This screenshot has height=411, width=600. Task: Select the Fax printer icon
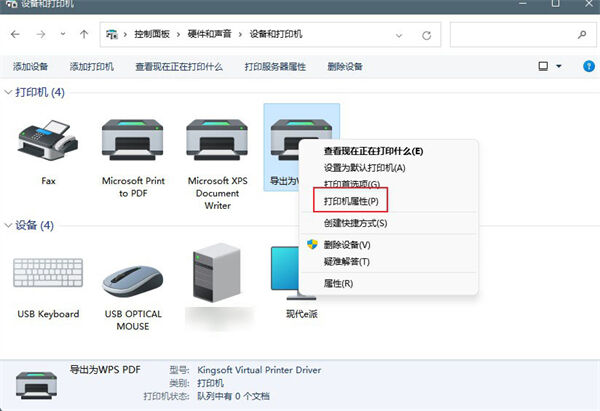pos(48,141)
